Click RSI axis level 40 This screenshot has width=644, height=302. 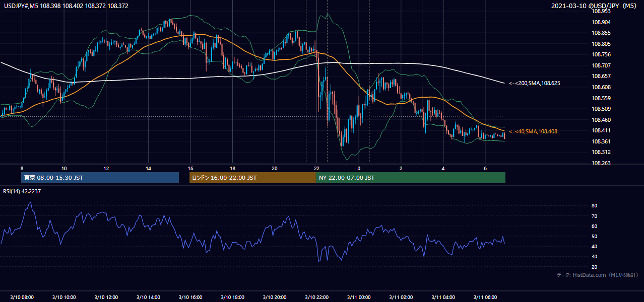coord(595,246)
